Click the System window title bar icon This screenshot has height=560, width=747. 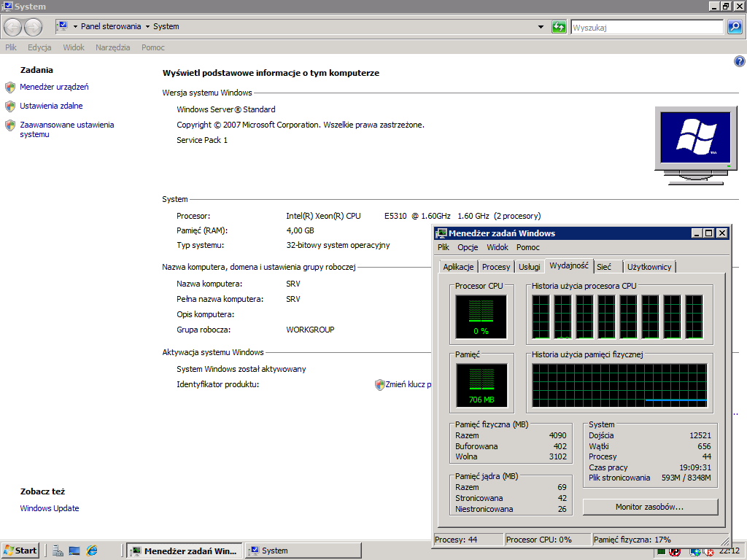pyautogui.click(x=7, y=6)
